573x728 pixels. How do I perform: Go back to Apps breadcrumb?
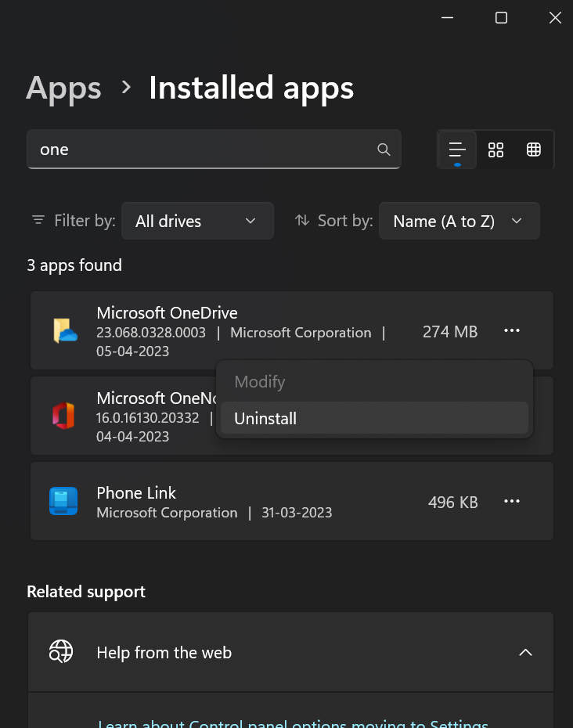coord(63,88)
